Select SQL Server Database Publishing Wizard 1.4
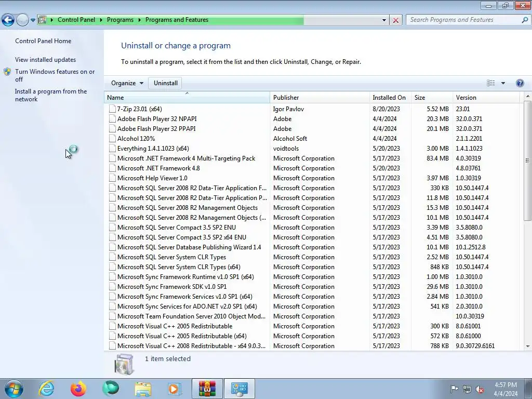Image resolution: width=532 pixels, height=399 pixels. 189,247
